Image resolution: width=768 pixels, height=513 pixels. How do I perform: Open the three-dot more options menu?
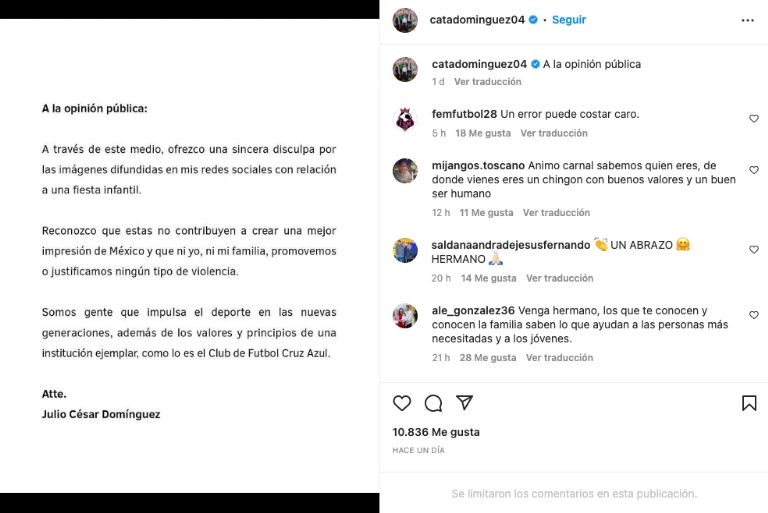tap(747, 20)
